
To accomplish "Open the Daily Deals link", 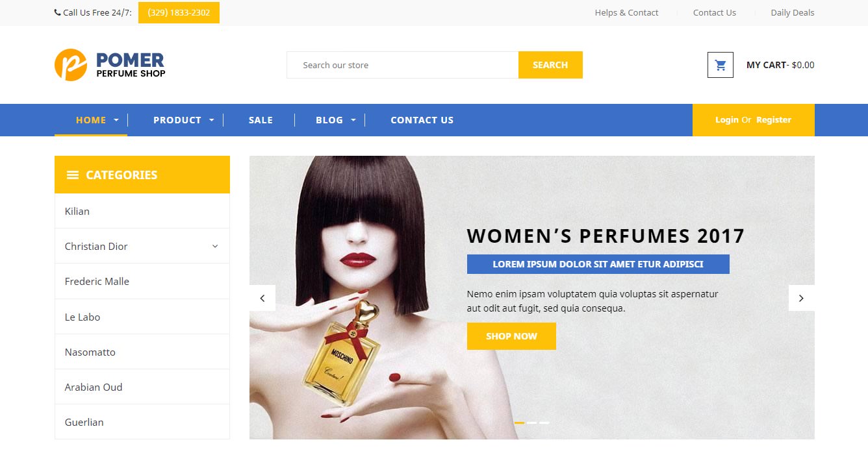I will 792,12.
